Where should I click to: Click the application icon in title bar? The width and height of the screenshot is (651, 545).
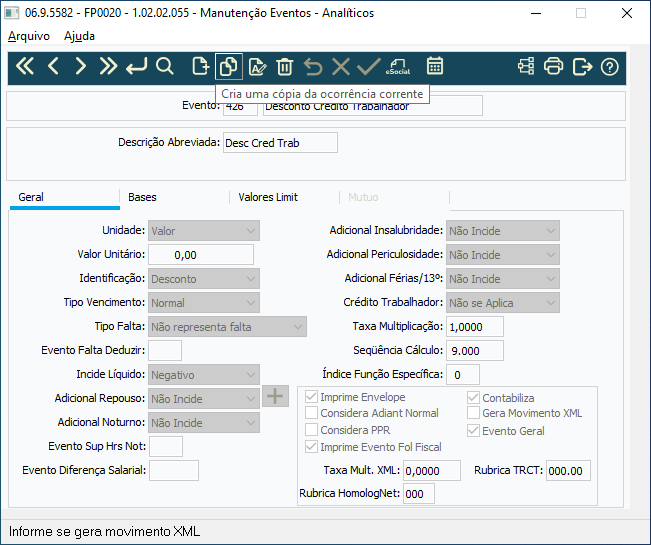[x=11, y=12]
